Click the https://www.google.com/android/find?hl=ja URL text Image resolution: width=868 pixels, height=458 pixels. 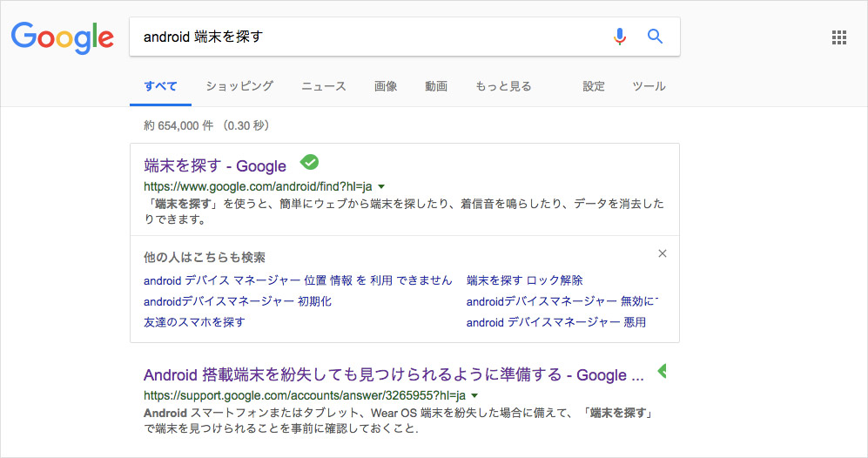pos(258,187)
